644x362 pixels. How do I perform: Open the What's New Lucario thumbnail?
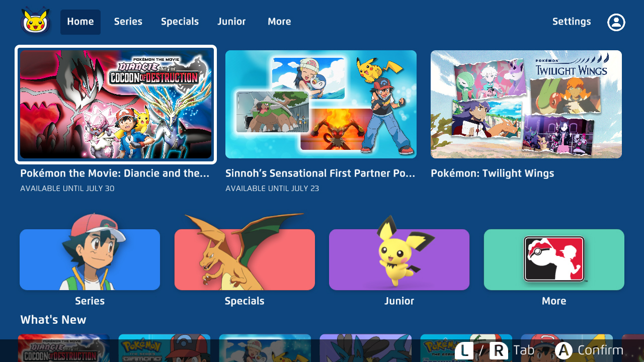[366, 348]
